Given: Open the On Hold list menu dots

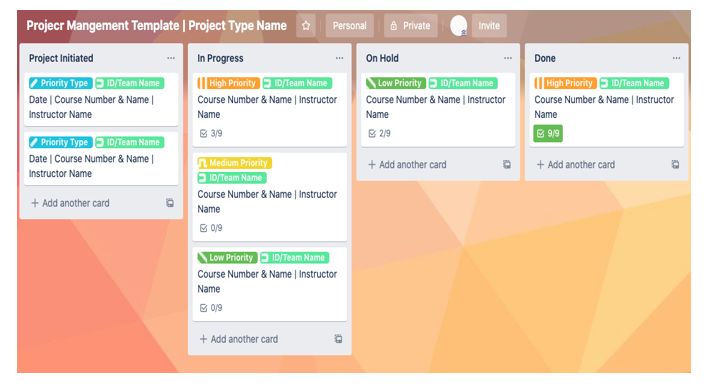Looking at the screenshot, I should point(508,58).
